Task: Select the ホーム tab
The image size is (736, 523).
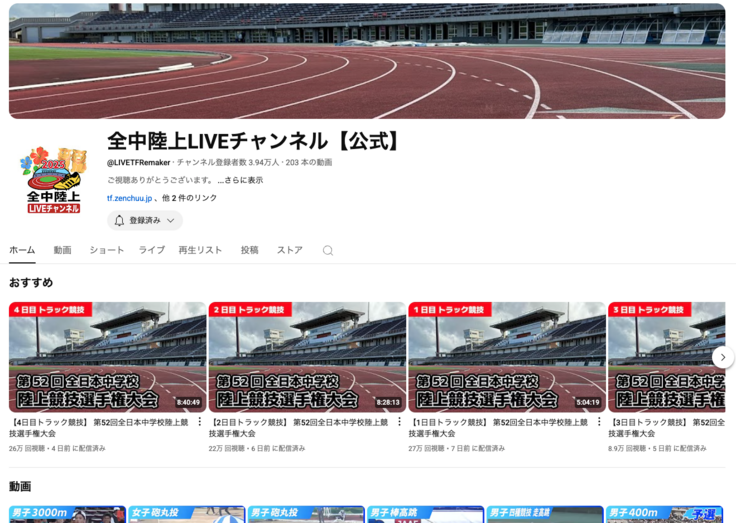Action: point(22,250)
